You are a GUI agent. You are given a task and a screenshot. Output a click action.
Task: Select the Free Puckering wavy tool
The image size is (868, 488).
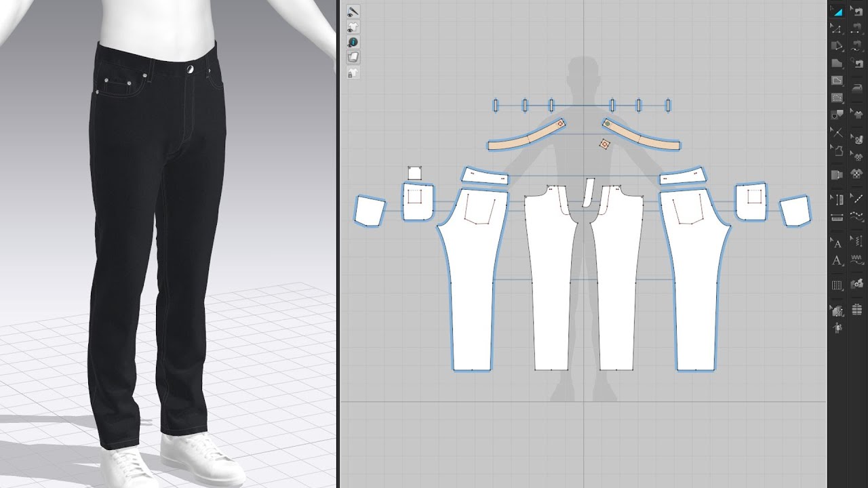[x=858, y=260]
